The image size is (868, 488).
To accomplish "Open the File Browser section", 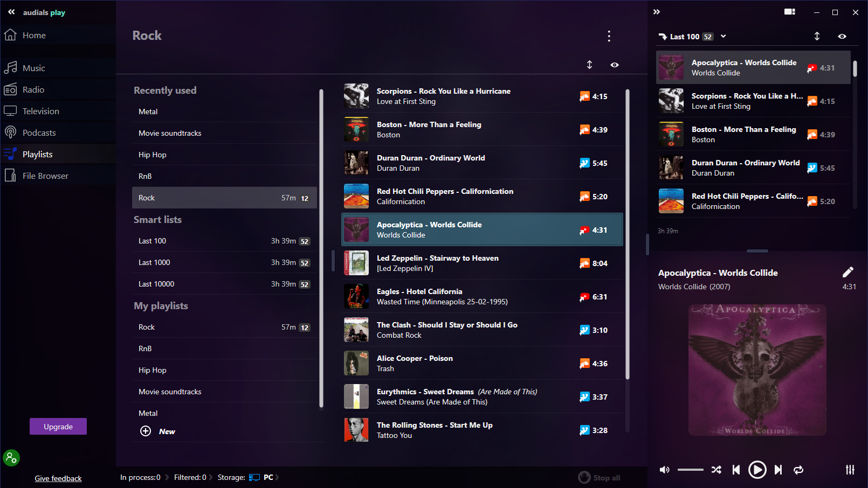I will [x=58, y=176].
